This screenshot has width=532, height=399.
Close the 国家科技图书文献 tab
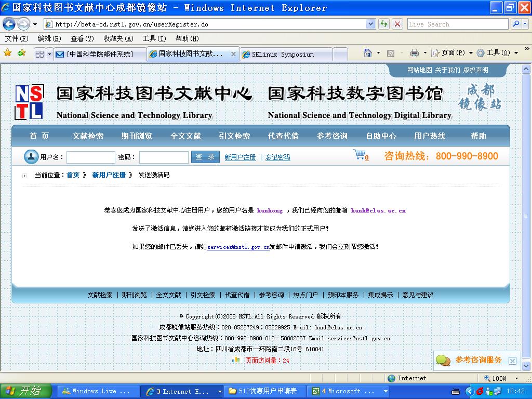click(233, 54)
